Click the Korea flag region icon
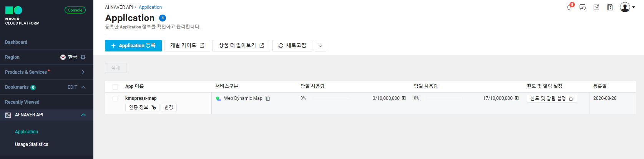 tap(63, 57)
